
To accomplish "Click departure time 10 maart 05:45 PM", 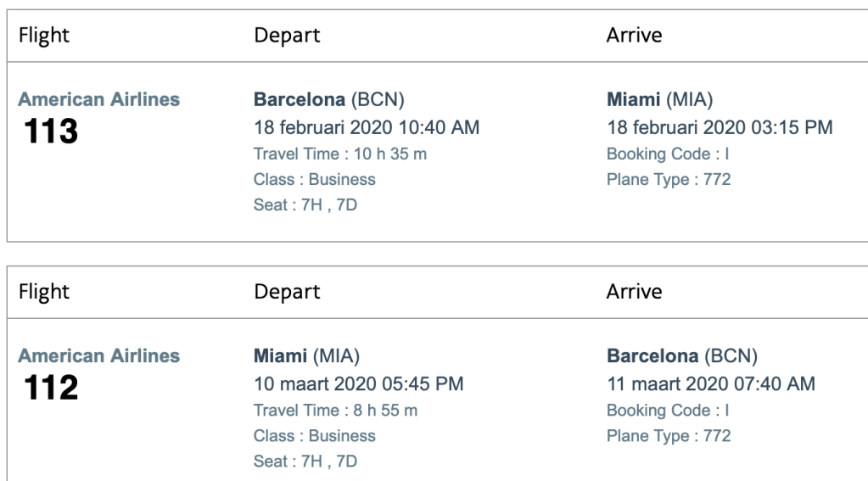I will coord(358,384).
